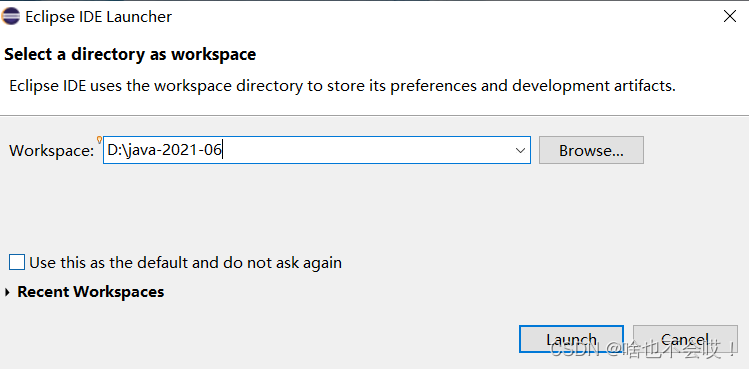Cancel the workspace selection dialog

click(x=685, y=339)
